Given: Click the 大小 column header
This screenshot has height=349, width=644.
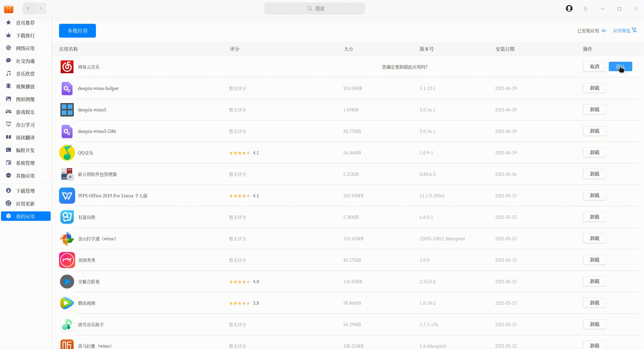Looking at the screenshot, I should point(348,49).
